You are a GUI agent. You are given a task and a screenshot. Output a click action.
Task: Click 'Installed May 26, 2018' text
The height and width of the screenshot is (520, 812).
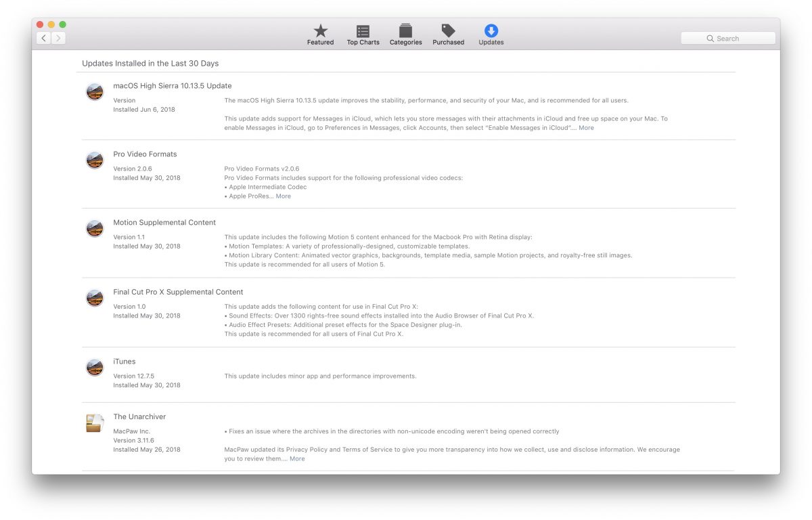pyautogui.click(x=147, y=450)
